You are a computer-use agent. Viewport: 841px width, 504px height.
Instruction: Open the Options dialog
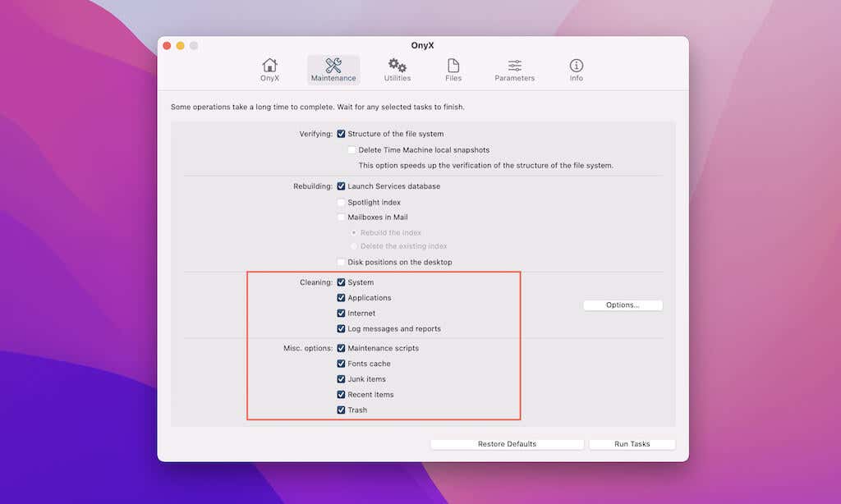click(623, 305)
